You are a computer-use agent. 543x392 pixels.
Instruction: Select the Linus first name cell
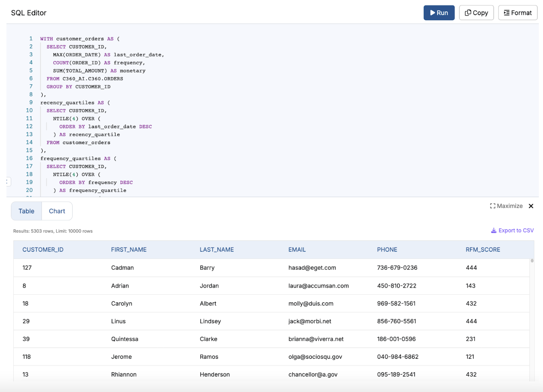click(x=118, y=321)
